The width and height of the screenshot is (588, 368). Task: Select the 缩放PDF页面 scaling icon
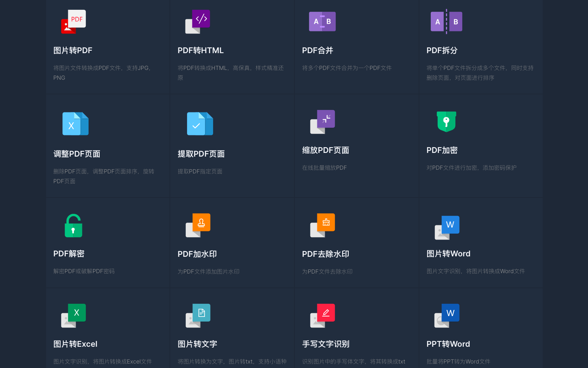click(322, 121)
